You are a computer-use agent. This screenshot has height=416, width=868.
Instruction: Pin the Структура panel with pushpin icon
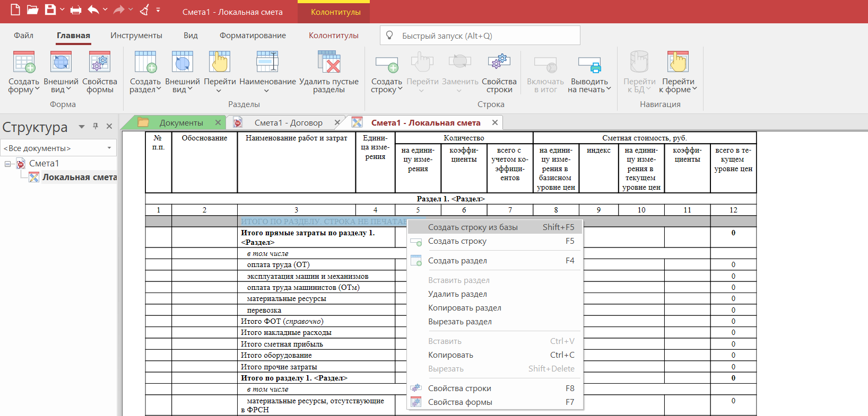pos(96,126)
